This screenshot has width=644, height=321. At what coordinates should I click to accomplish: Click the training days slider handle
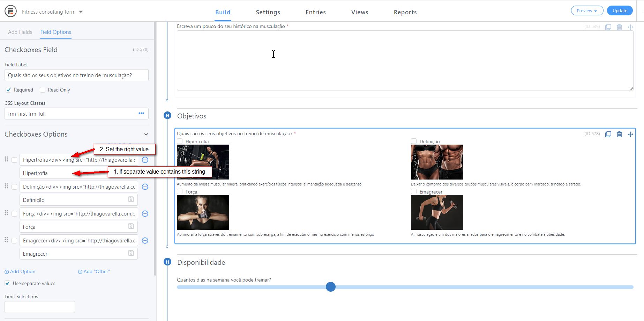point(331,287)
